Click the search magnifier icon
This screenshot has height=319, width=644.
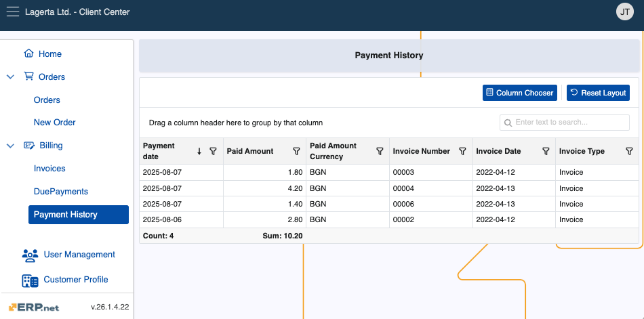coord(508,123)
